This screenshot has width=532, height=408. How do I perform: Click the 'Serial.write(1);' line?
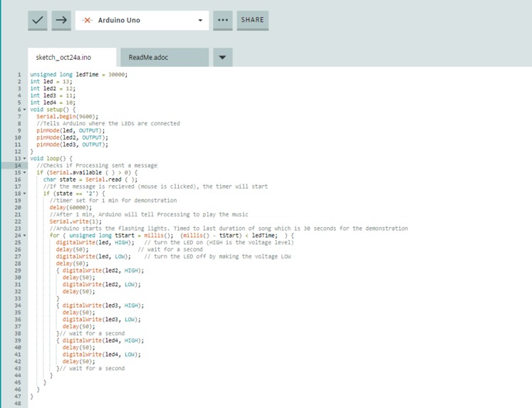[x=75, y=221]
